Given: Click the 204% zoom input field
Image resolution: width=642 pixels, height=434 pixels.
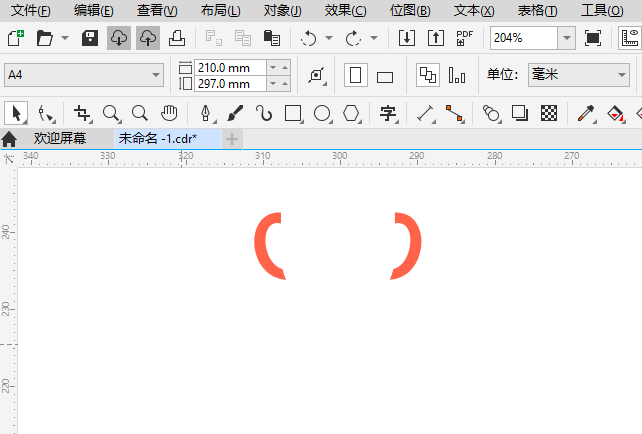Looking at the screenshot, I should click(x=524, y=38).
